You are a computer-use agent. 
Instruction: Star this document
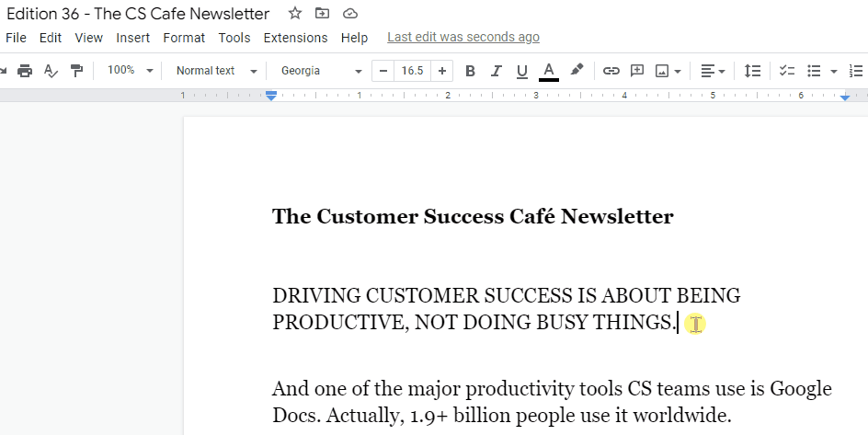click(295, 13)
